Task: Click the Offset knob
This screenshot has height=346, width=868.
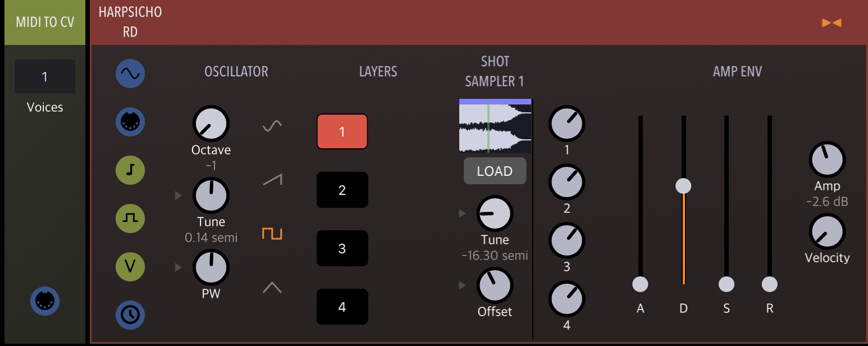Action: pos(495,285)
